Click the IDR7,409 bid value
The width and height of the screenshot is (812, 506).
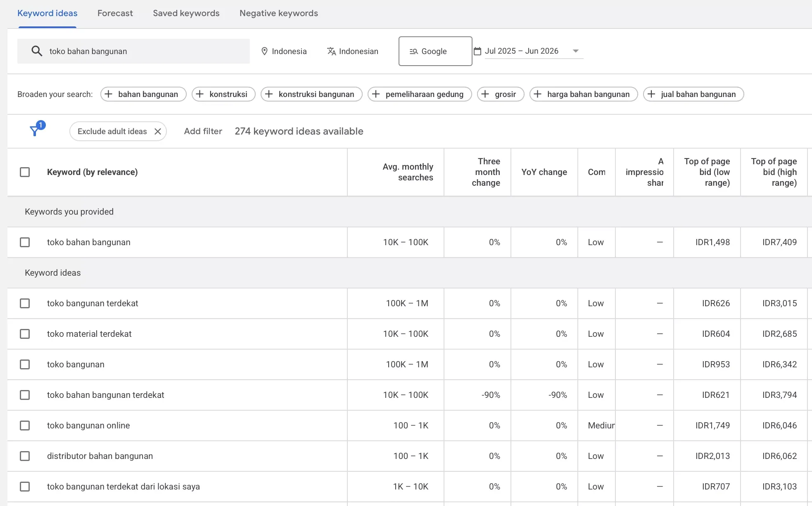(780, 242)
